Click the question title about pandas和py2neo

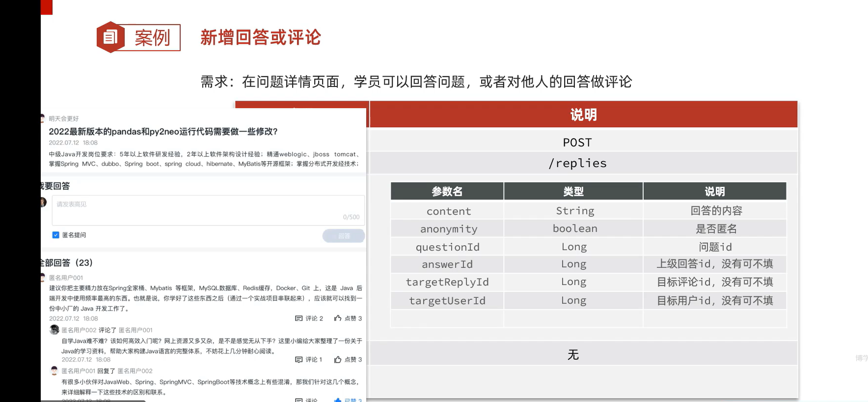(163, 131)
